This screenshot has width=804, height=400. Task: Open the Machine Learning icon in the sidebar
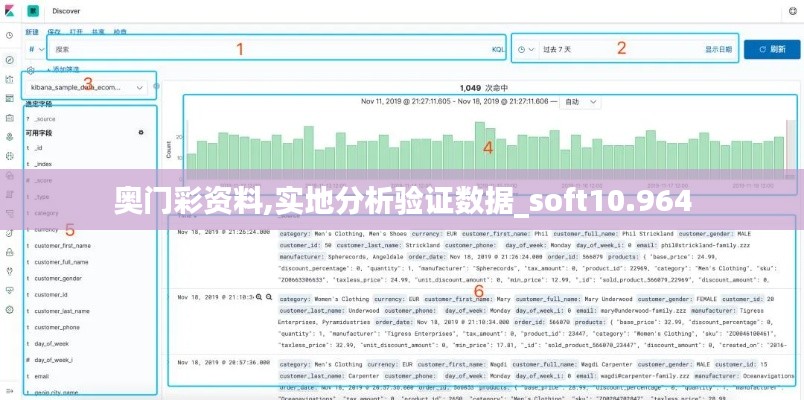click(x=9, y=155)
